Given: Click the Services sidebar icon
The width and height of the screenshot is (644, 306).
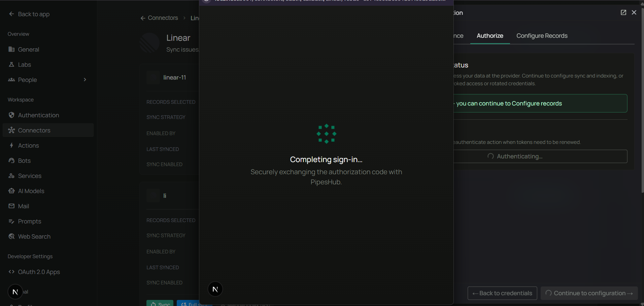Looking at the screenshot, I should click(11, 176).
